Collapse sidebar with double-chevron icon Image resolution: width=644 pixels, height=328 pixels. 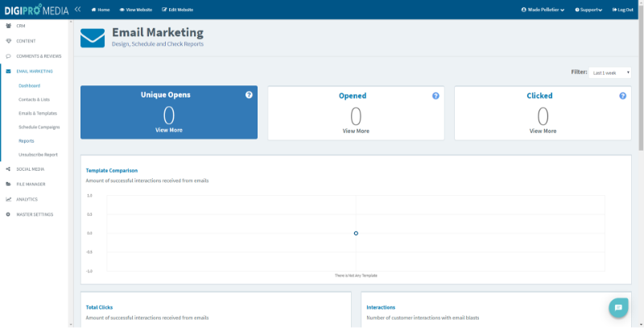pos(77,9)
